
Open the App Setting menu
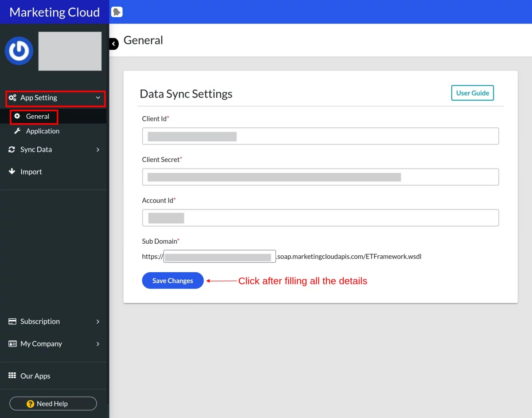[55, 98]
